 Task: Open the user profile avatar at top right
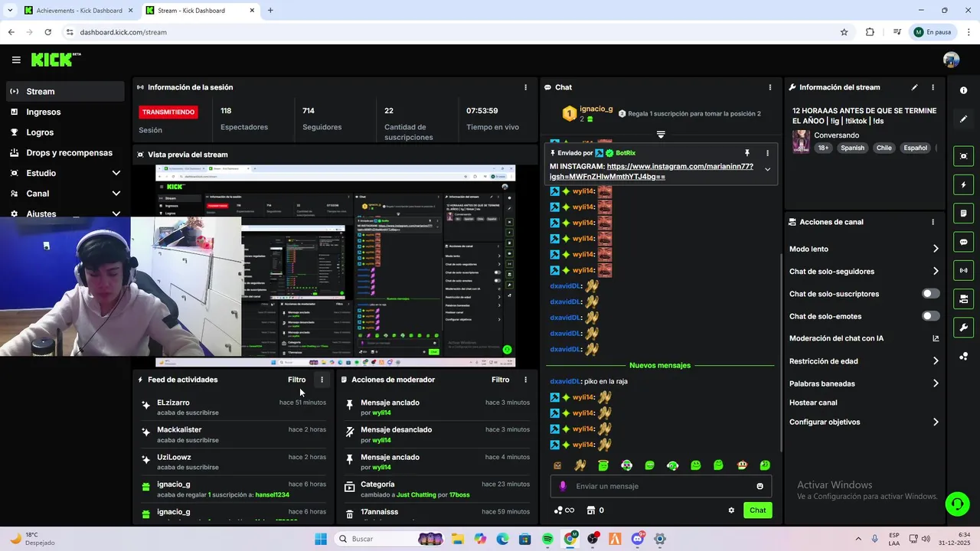[951, 60]
